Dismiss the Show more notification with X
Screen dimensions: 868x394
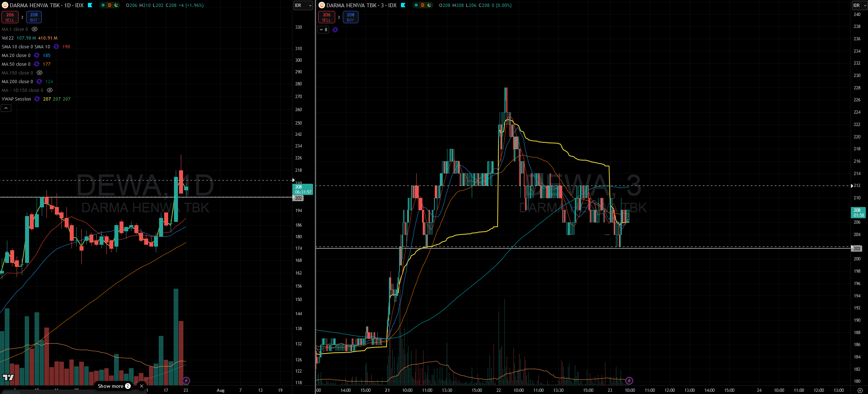142,386
